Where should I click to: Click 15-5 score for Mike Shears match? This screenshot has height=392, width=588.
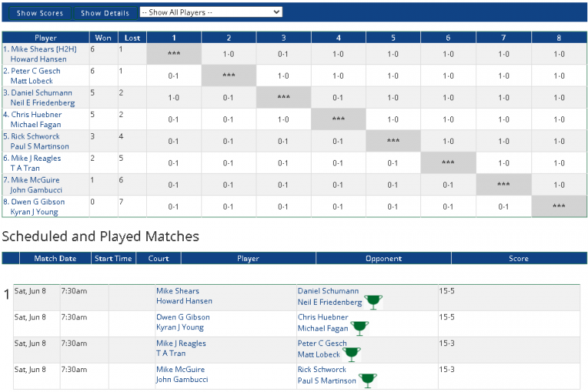pyautogui.click(x=446, y=291)
